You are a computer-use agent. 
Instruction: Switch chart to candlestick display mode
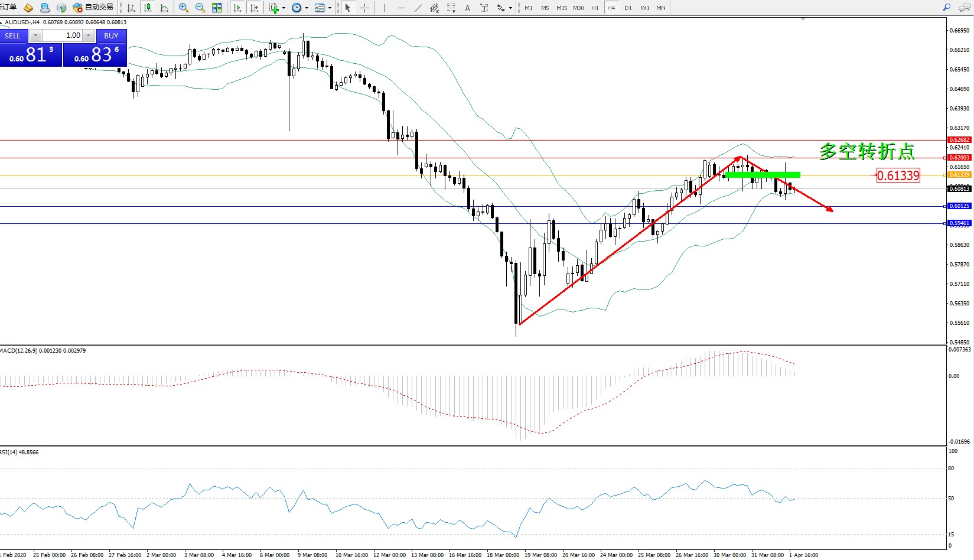pyautogui.click(x=148, y=8)
